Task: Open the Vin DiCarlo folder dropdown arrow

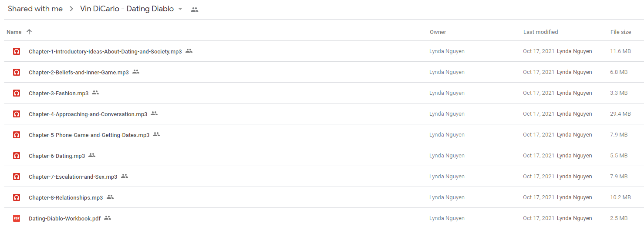Action: pos(180,9)
